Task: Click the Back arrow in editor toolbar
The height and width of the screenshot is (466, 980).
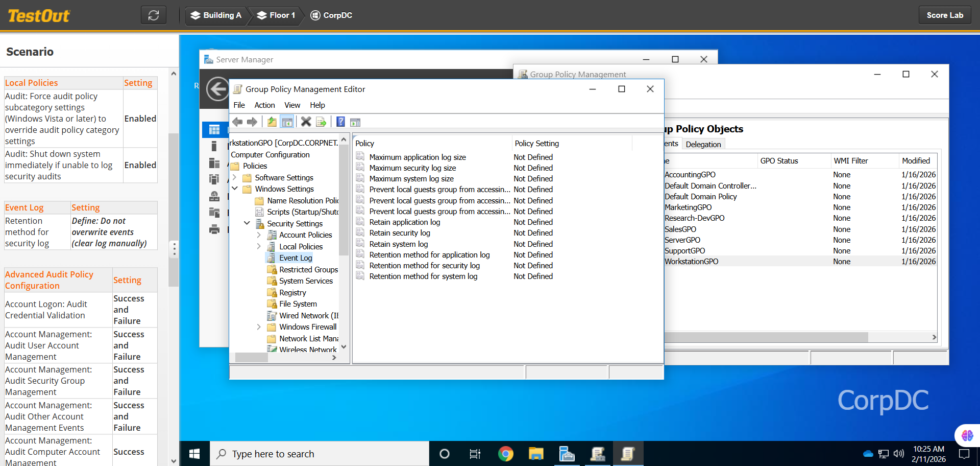Action: pos(237,122)
